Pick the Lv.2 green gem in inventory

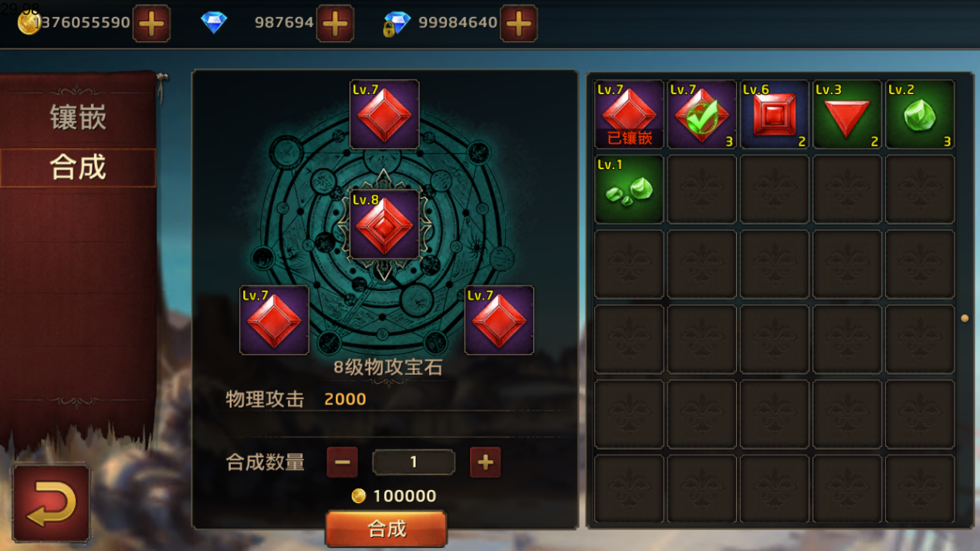coord(920,114)
